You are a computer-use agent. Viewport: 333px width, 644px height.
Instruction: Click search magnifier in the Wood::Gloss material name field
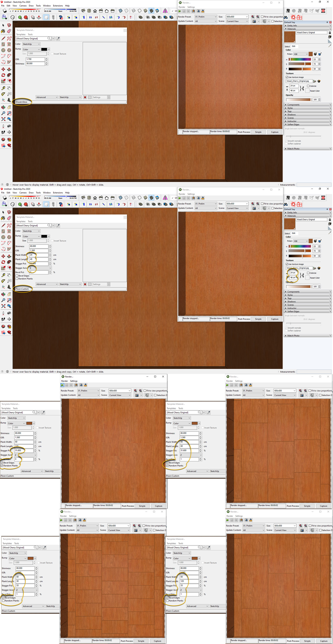coord(49,39)
